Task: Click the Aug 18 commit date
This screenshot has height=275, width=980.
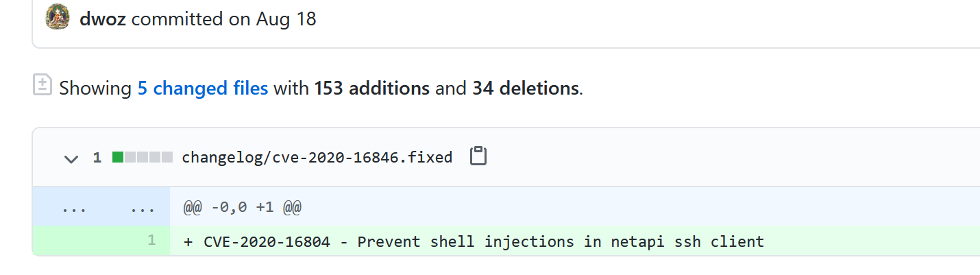Action: pyautogui.click(x=286, y=19)
